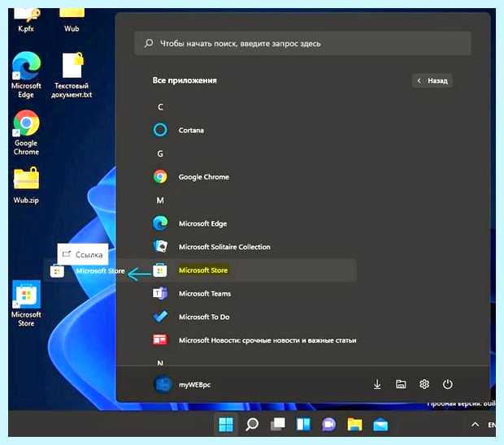Screen dimensions: 504x445
Task: Jump via letter header M
Action: pos(160,201)
